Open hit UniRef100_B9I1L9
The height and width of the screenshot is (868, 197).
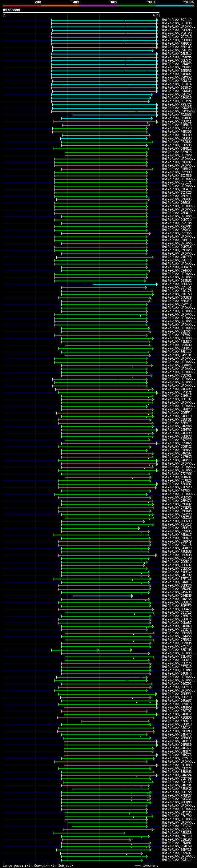pos(177,20)
